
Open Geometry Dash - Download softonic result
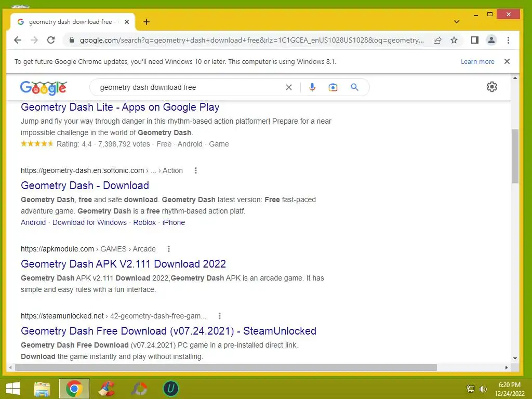[x=85, y=185]
